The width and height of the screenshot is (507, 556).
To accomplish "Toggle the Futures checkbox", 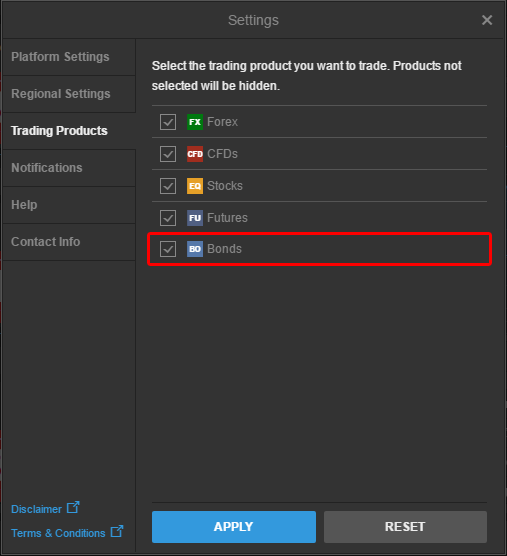I will click(x=168, y=218).
